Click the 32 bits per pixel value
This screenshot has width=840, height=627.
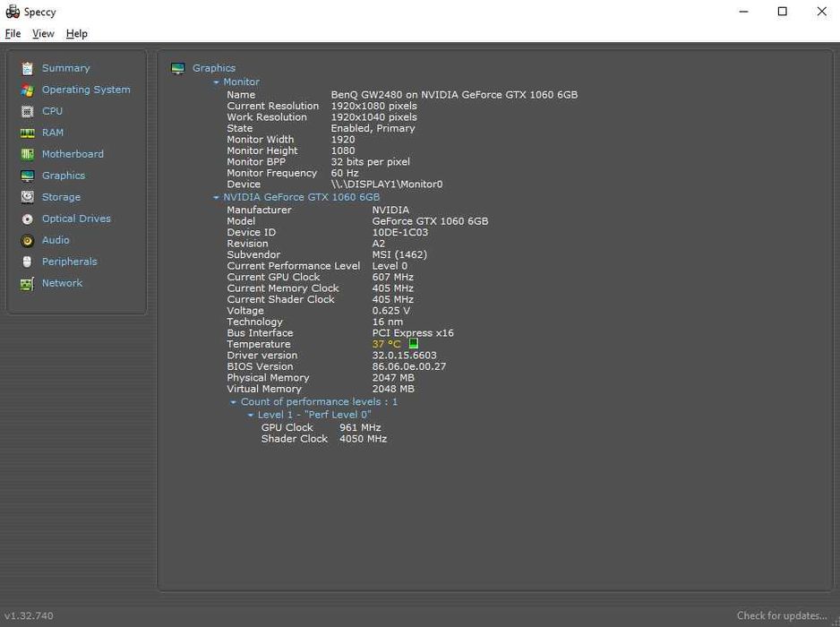click(371, 162)
